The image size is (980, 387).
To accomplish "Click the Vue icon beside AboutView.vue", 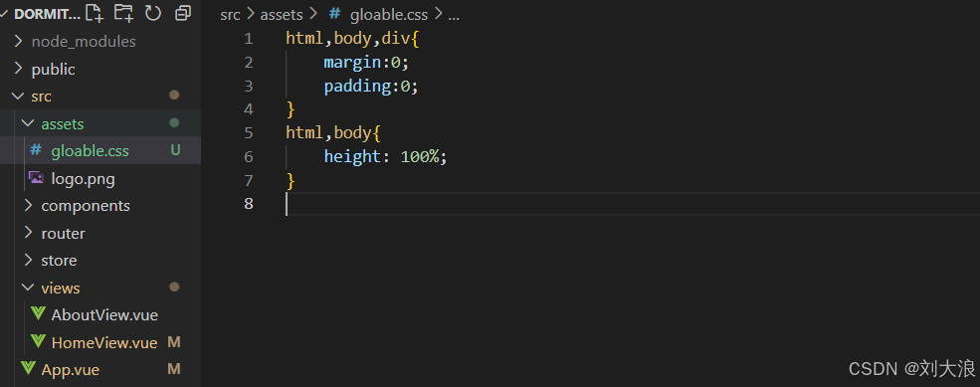I will click(38, 313).
